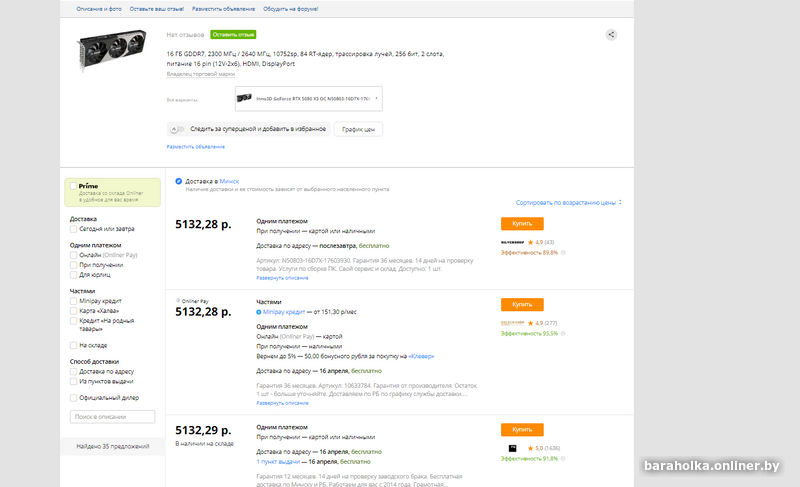Click the info icon next to «Эффективность 95,5%»
This screenshot has width=800, height=487.
pos(562,333)
